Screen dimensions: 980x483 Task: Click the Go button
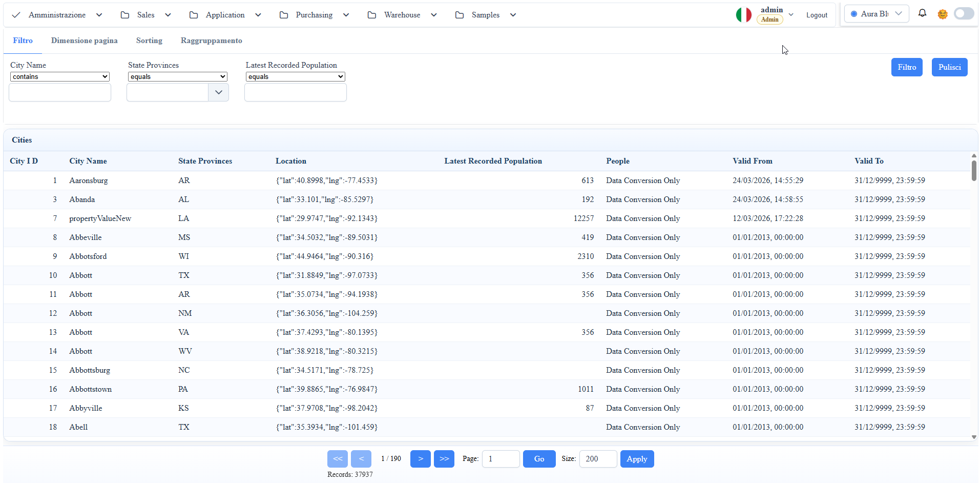coord(539,459)
